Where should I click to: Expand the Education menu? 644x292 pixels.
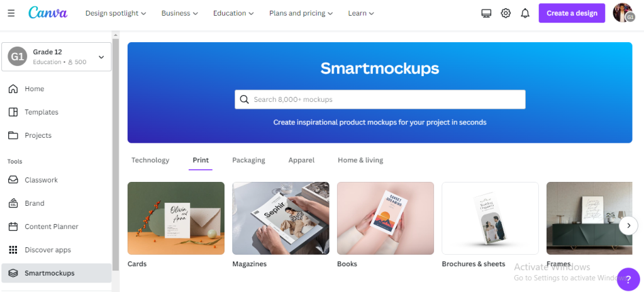point(233,13)
